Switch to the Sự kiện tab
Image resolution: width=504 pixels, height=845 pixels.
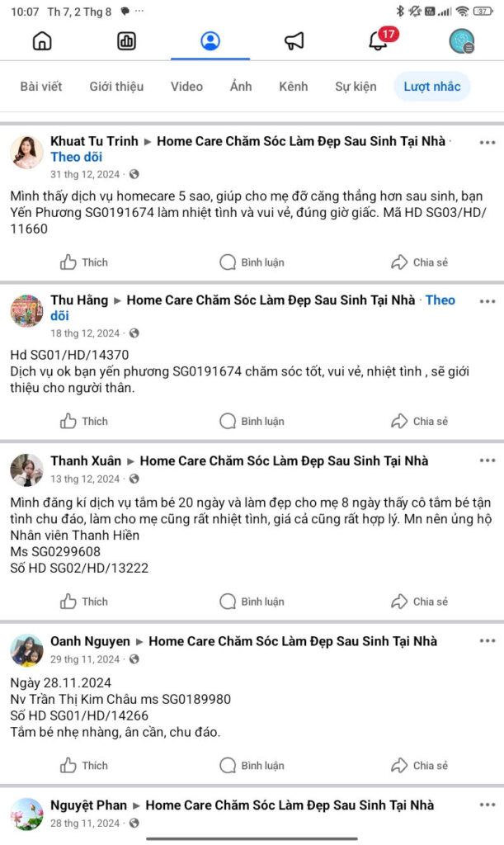coord(356,86)
